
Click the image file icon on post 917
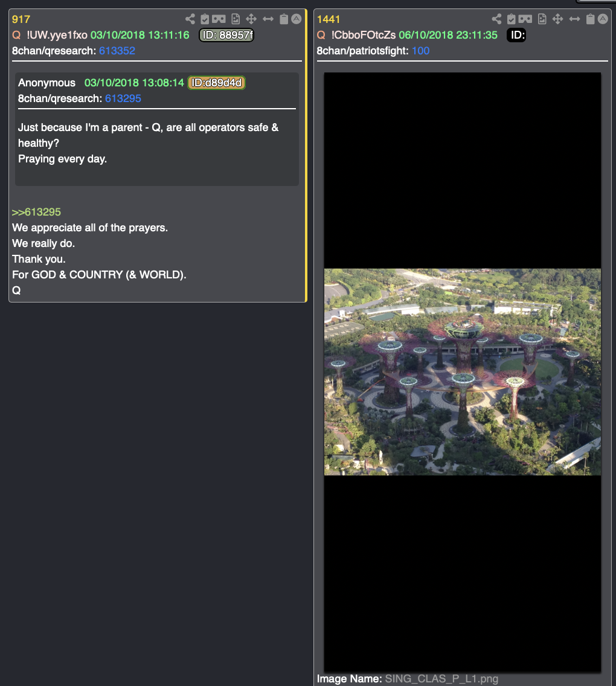[236, 19]
